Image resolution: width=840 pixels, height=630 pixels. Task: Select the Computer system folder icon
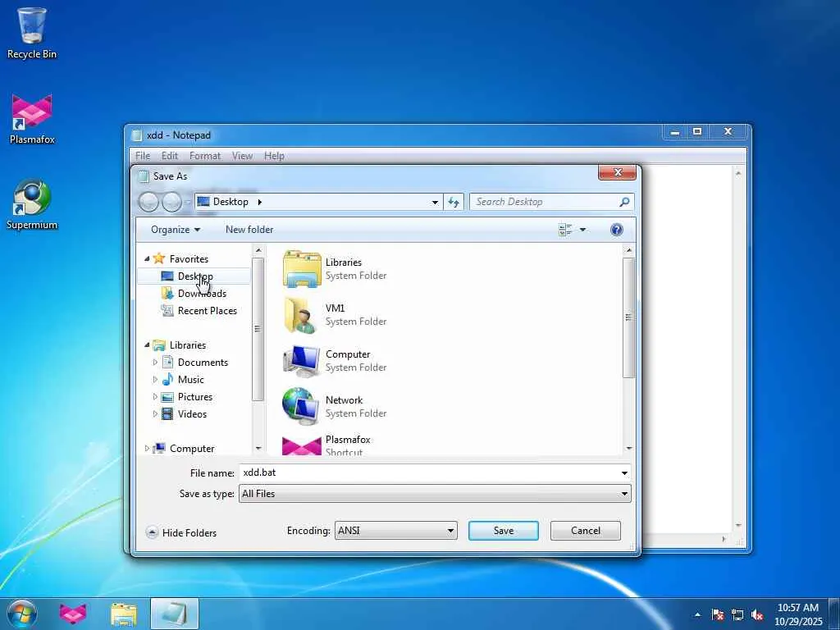tap(302, 361)
